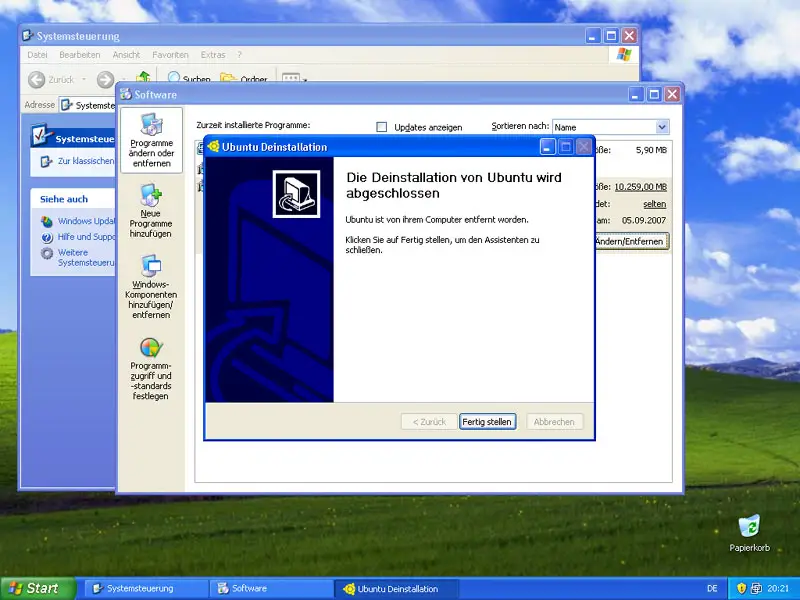800x600 pixels.
Task: Click the security shield tray icon
Action: [x=742, y=589]
